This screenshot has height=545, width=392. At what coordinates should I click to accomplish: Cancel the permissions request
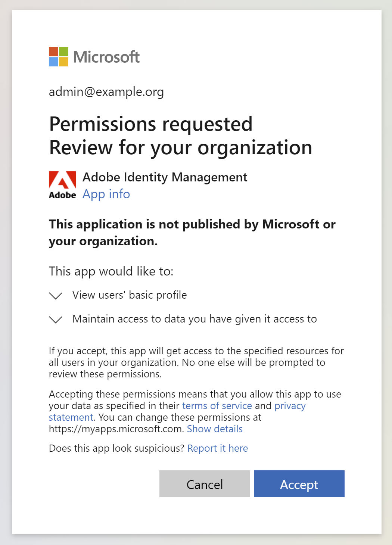[x=204, y=484]
